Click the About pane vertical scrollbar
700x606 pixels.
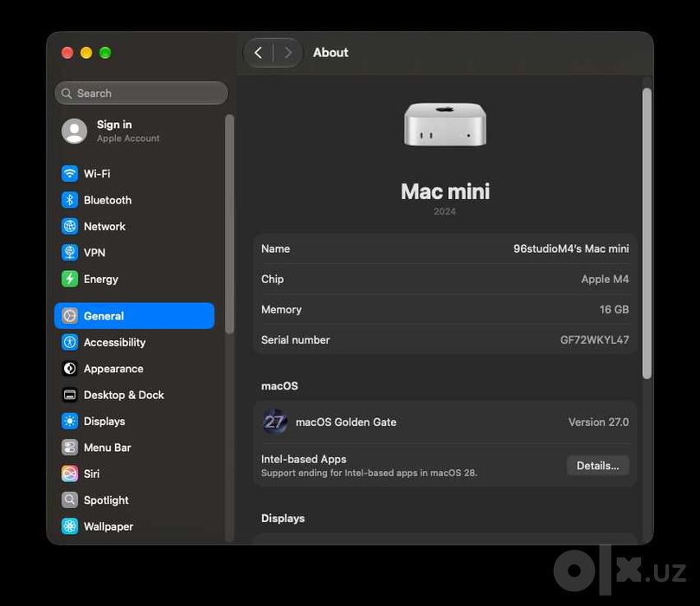tap(647, 233)
